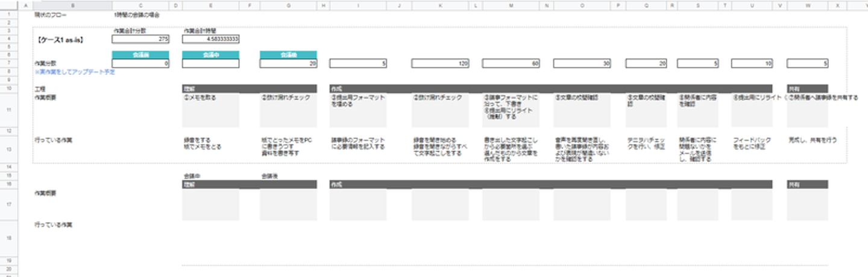868x277 pixels.
Task: Click the blue ※ update note text
Action: pos(75,71)
